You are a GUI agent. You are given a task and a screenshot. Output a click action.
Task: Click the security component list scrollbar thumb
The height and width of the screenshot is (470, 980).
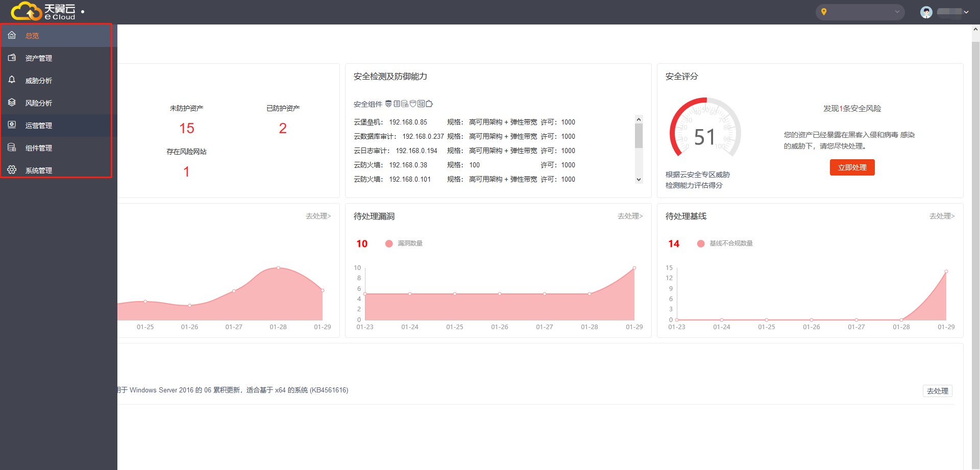[x=639, y=136]
